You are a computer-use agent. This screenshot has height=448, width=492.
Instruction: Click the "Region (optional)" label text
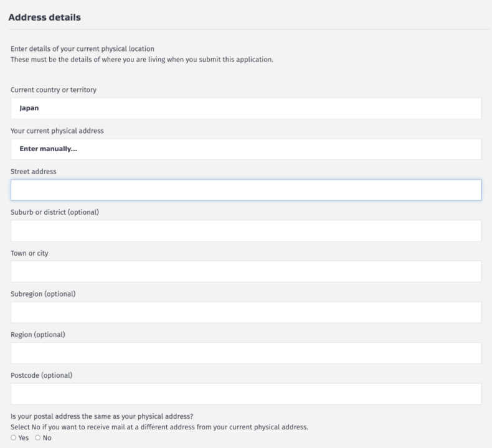click(x=38, y=335)
